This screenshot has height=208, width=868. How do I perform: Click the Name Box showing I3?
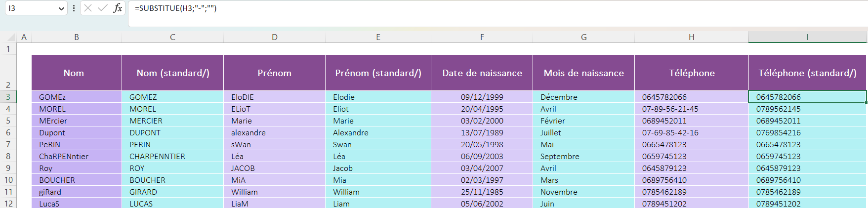(30, 8)
